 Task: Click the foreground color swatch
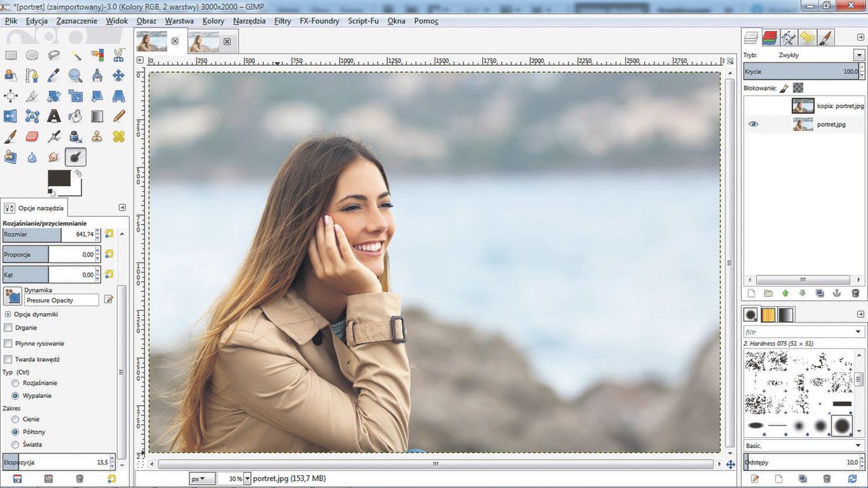pyautogui.click(x=59, y=179)
